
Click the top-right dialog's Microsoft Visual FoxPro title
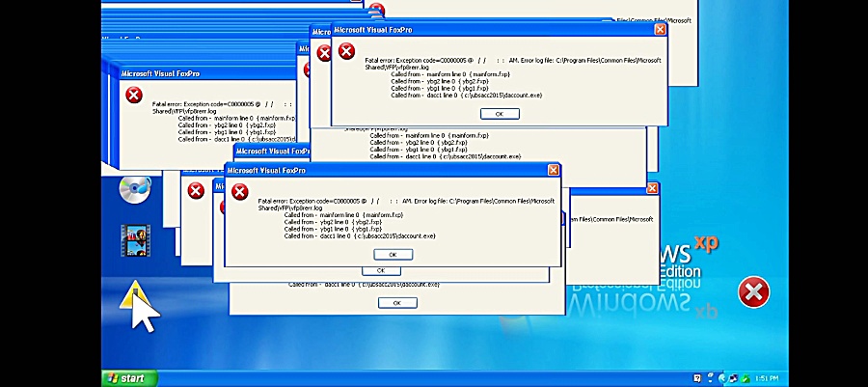tap(373, 30)
